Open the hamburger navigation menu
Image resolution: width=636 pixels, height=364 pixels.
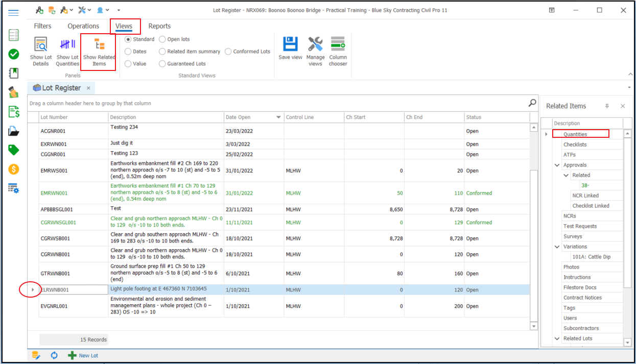[x=13, y=13]
